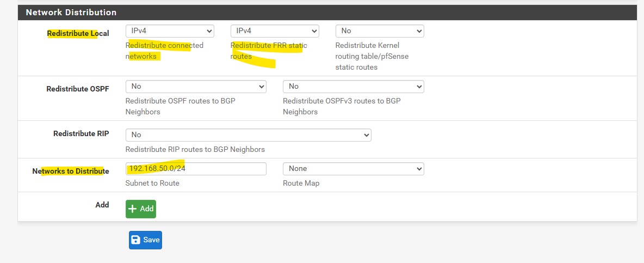The image size is (644, 263).
Task: Expand the Kernel routing table redistribute dropdown
Action: [x=380, y=31]
